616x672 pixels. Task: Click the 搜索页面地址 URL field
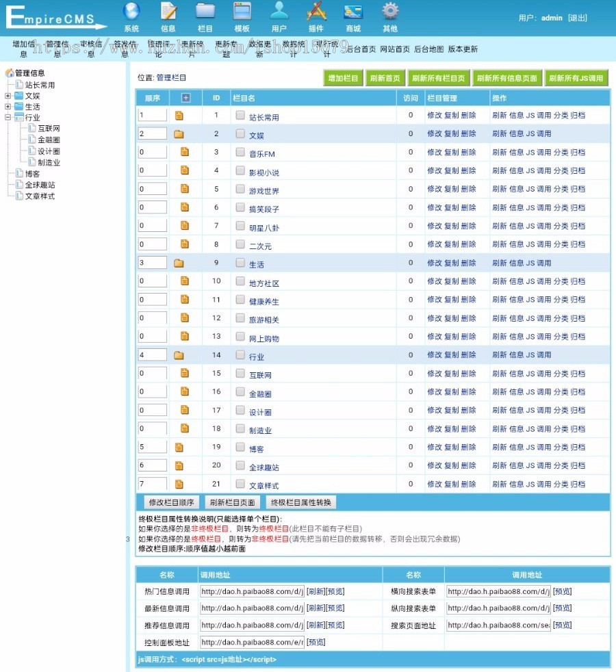498,625
